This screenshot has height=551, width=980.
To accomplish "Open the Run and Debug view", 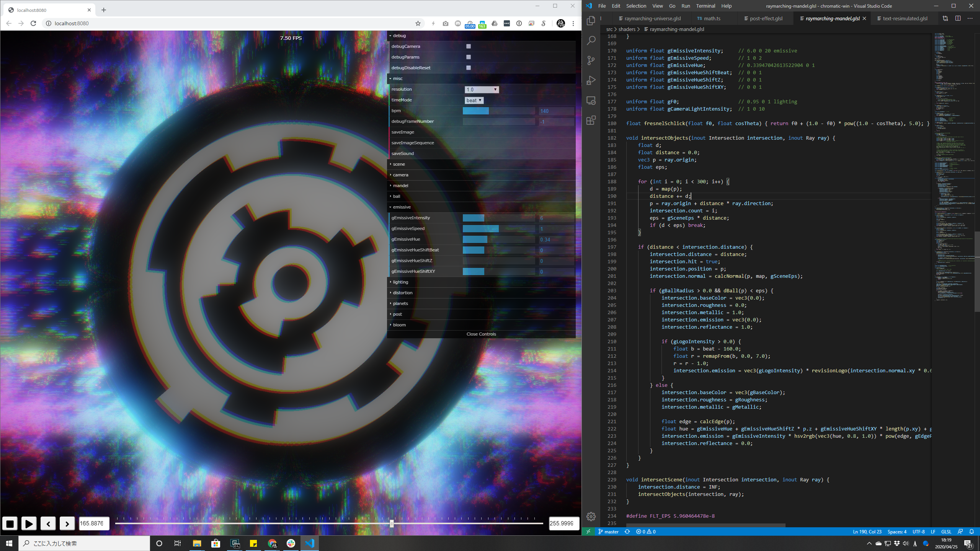I will click(x=591, y=80).
